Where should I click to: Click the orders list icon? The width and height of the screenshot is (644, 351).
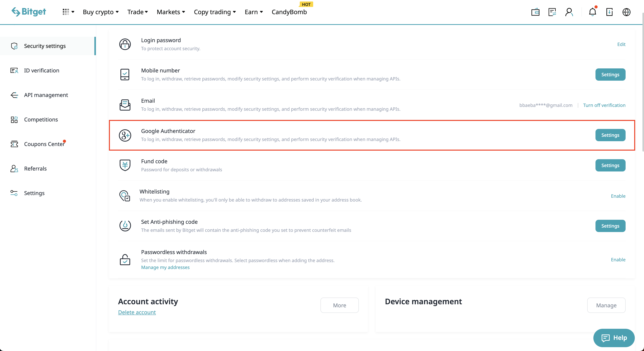coord(552,12)
